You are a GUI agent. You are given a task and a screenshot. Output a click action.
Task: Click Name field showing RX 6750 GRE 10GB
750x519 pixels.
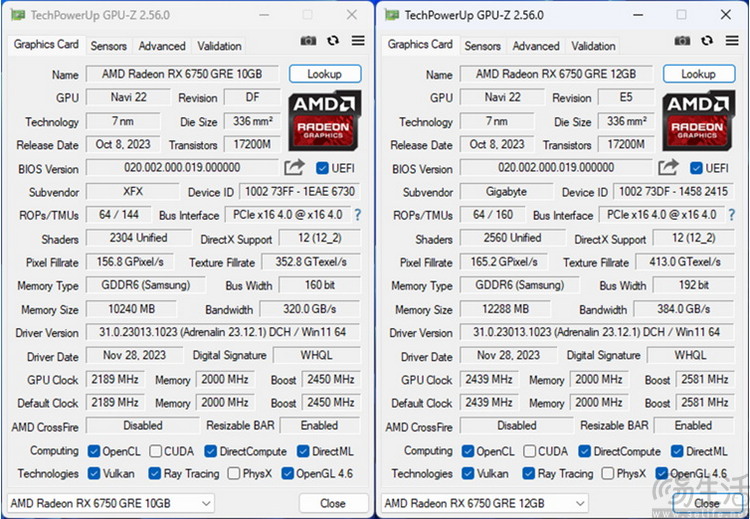pyautogui.click(x=182, y=74)
